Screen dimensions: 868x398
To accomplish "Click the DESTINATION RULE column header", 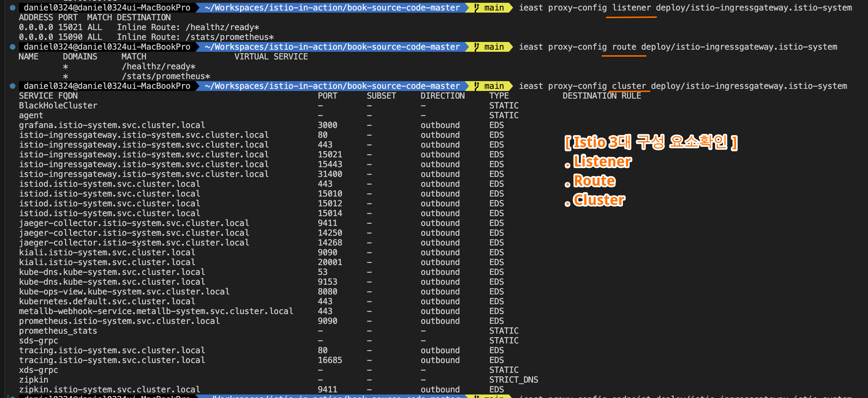I will coord(602,96).
